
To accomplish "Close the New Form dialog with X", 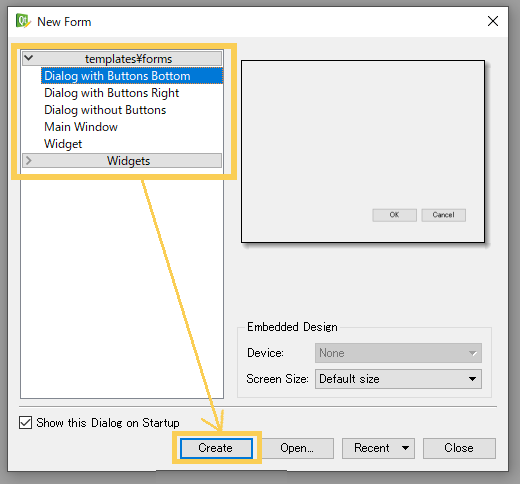I will point(493,21).
